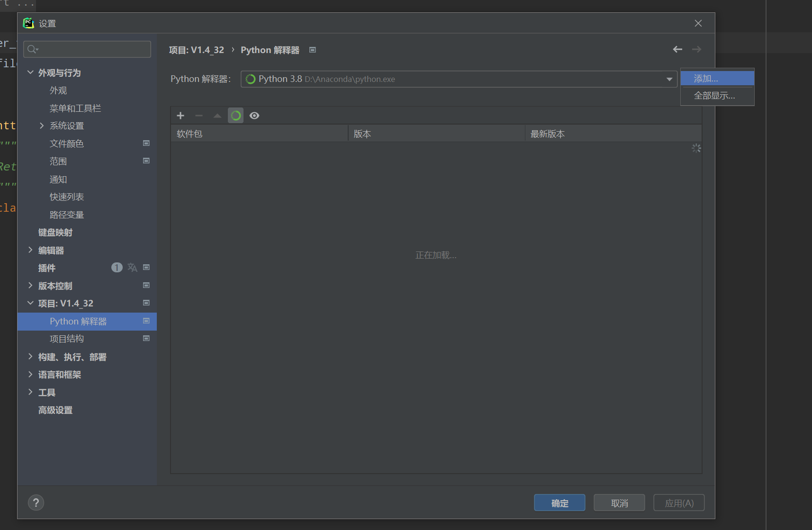
Task: Click project-level icon in 插件 row
Action: [146, 267]
